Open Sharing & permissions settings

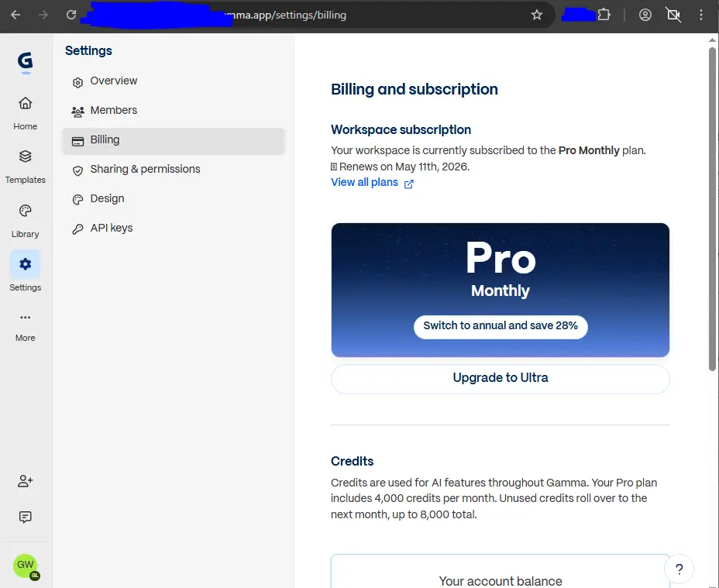(174, 170)
